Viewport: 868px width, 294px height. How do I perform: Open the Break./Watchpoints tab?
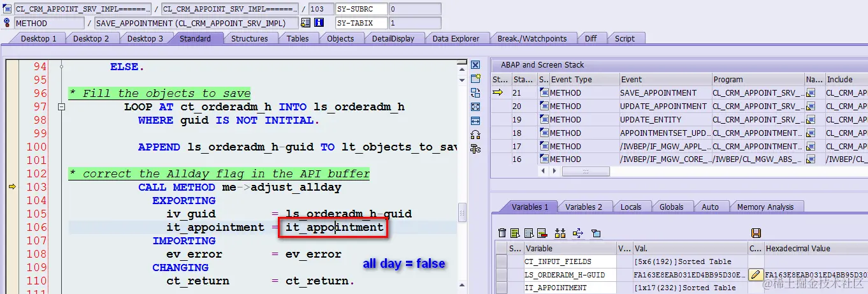click(x=532, y=38)
